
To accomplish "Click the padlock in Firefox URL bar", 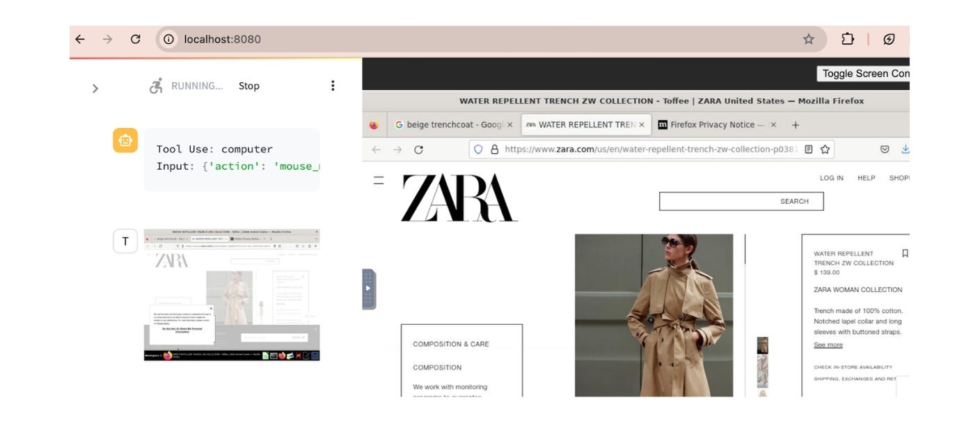I will tap(495, 149).
